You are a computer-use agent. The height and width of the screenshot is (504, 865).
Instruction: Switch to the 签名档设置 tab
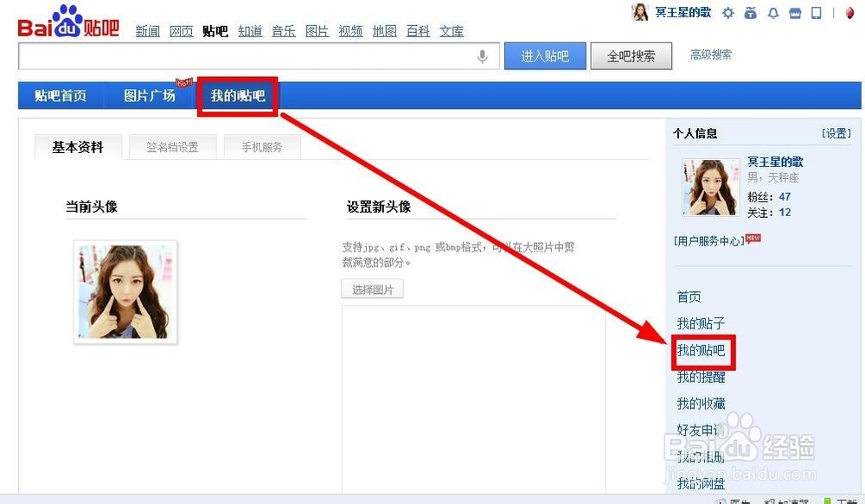173,147
